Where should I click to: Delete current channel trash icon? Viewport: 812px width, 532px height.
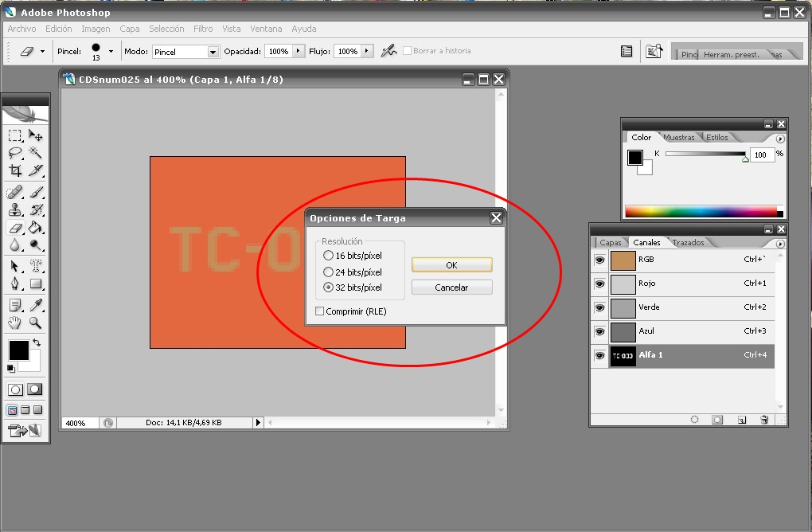coord(764,420)
